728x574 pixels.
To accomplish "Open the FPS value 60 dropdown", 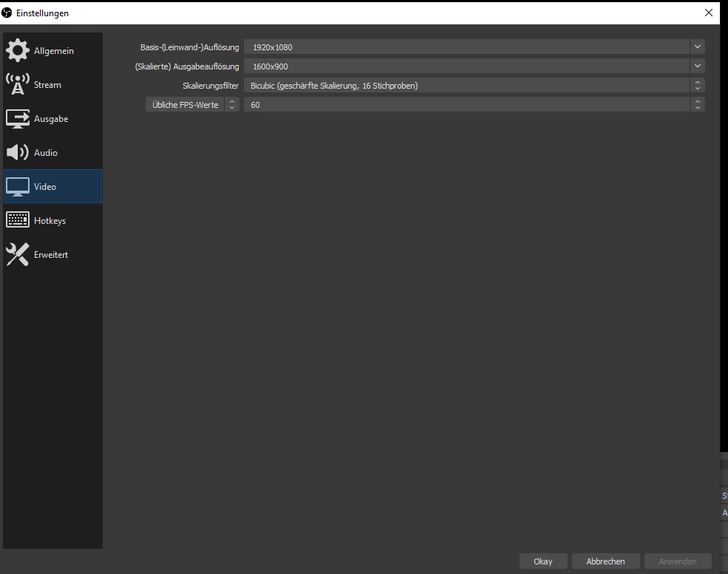I will 697,105.
